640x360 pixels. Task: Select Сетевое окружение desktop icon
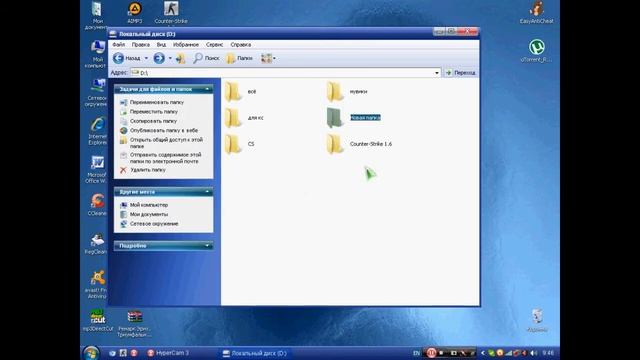96,92
